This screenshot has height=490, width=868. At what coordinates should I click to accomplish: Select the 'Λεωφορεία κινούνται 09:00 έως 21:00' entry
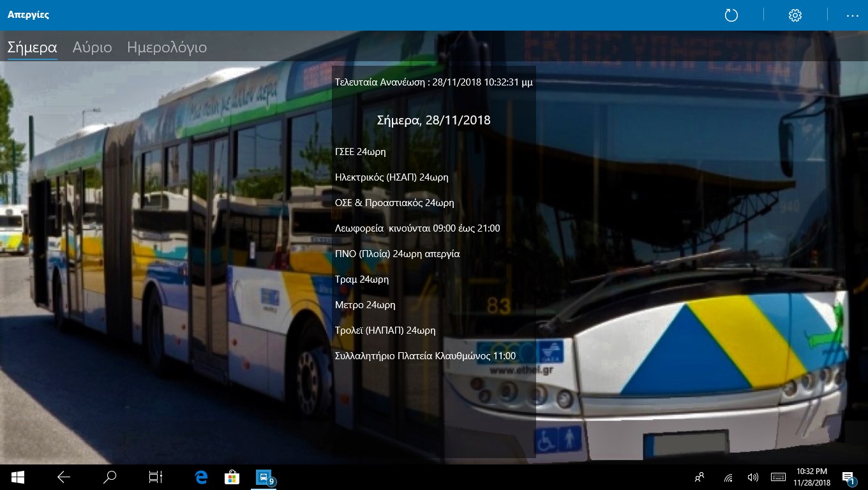coord(417,228)
